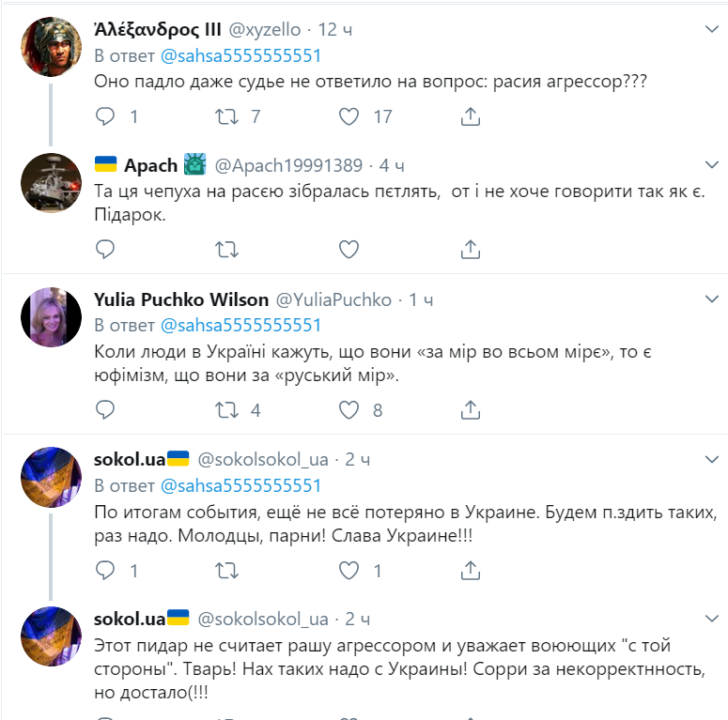Like the tweet by Αλέξανδρος III
Viewport: 728px width, 720px height.
click(x=349, y=116)
